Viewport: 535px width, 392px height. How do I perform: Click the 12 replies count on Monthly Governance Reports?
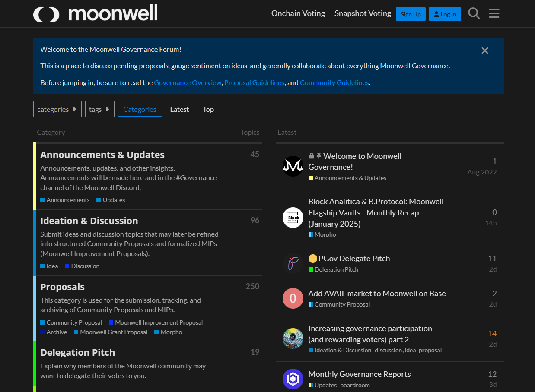492,374
